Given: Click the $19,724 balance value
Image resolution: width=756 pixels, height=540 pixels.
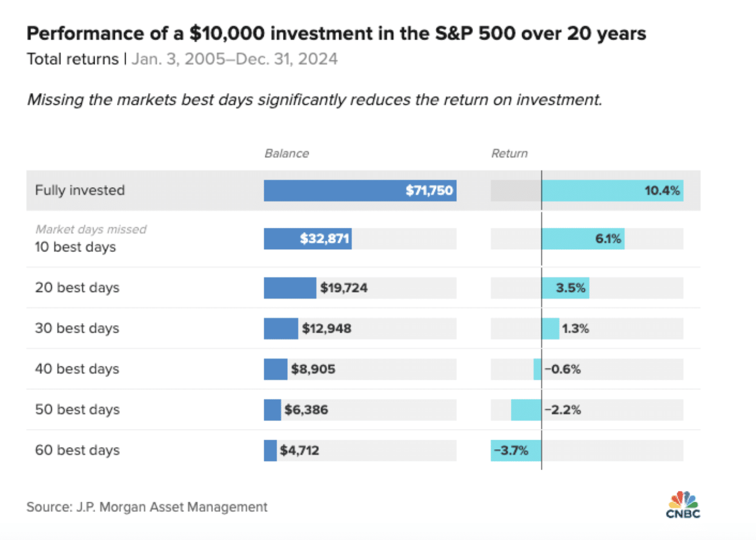Looking at the screenshot, I should pos(344,288).
